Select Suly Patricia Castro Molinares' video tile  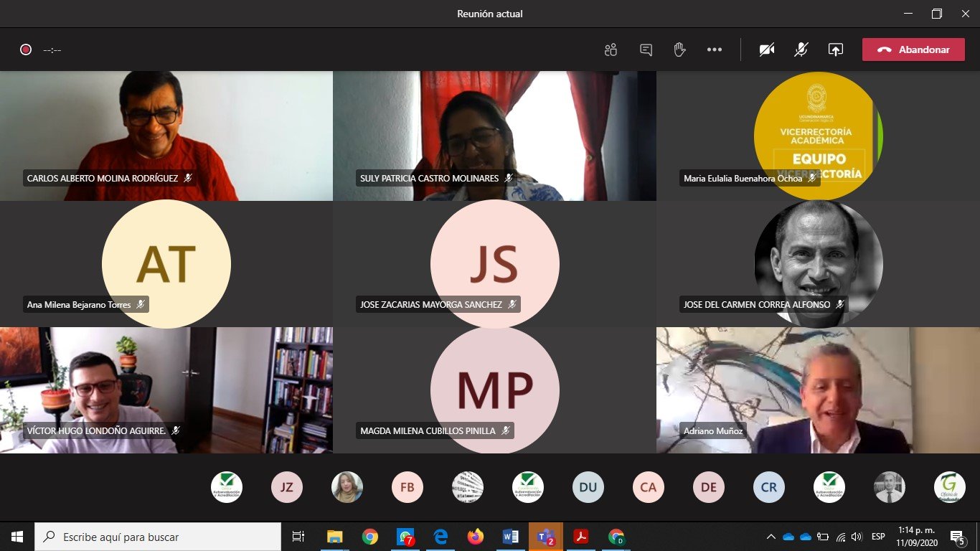(494, 136)
